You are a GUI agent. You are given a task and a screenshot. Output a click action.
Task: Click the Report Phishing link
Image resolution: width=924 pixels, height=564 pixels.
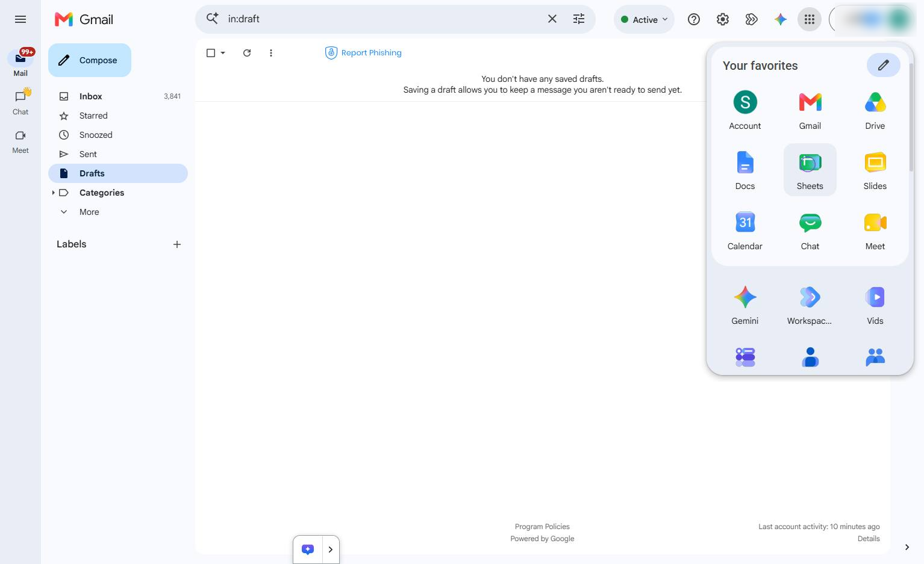pos(363,53)
